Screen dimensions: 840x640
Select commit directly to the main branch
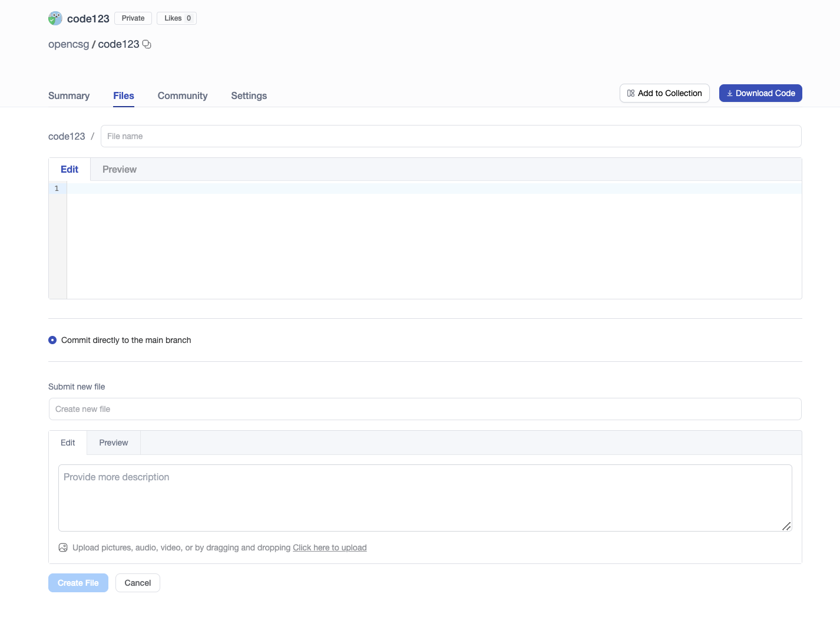(52, 340)
